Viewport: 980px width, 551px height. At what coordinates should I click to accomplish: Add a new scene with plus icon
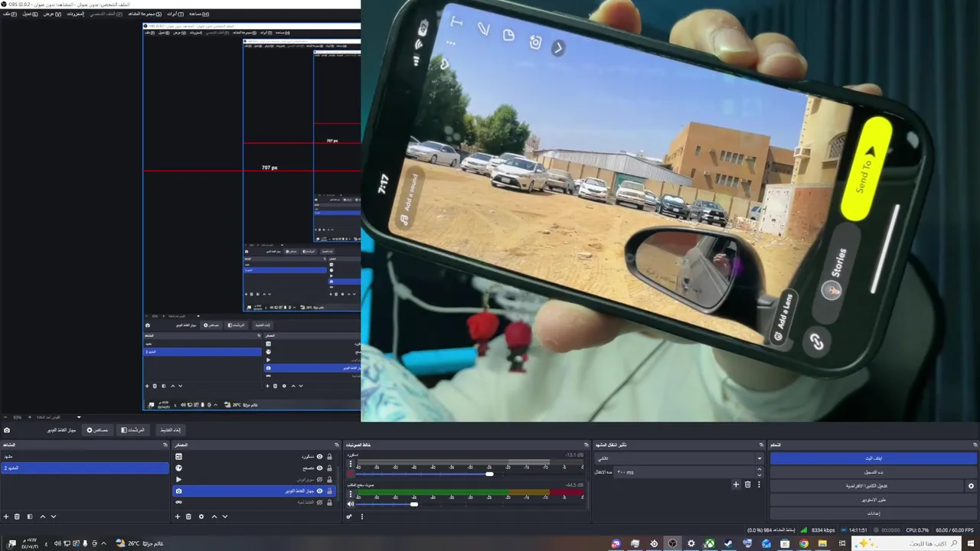[x=6, y=517]
